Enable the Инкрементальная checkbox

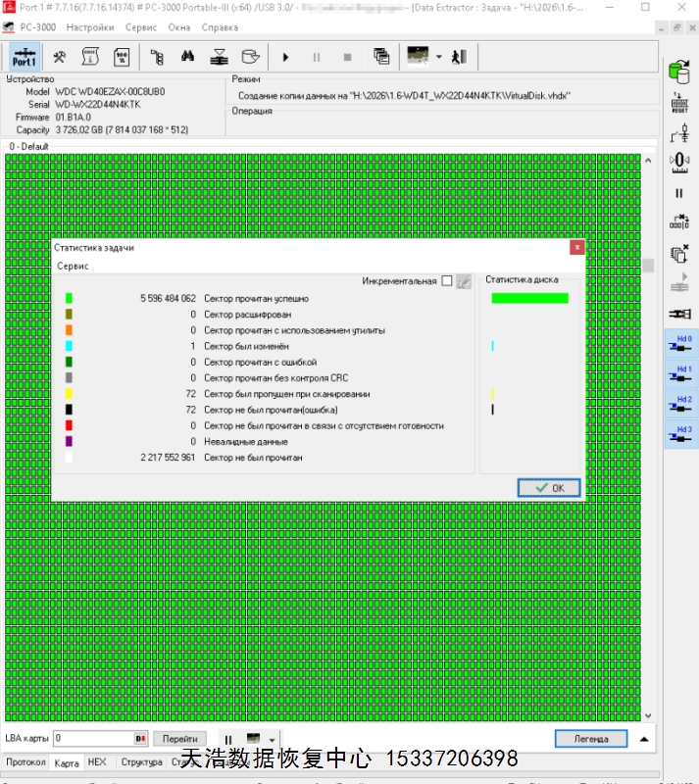(447, 281)
